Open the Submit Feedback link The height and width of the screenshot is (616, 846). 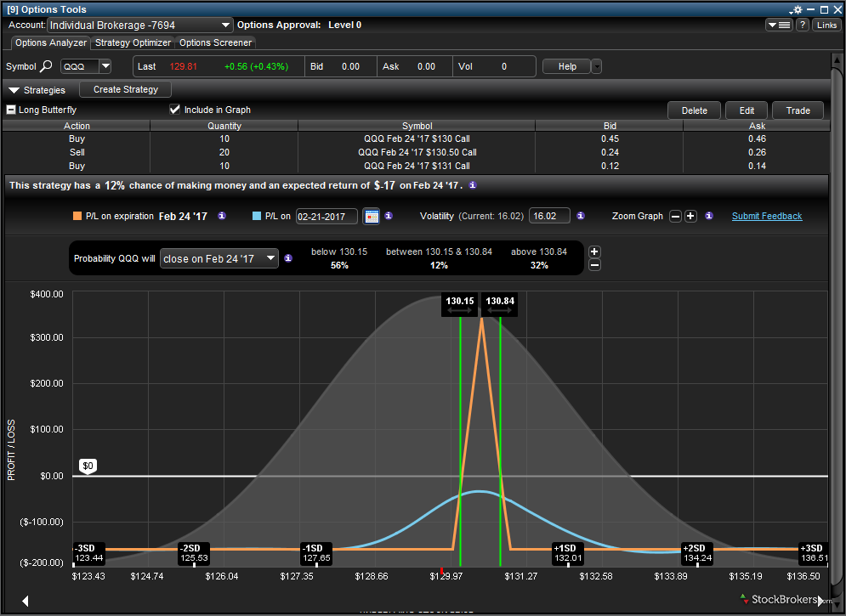[767, 216]
